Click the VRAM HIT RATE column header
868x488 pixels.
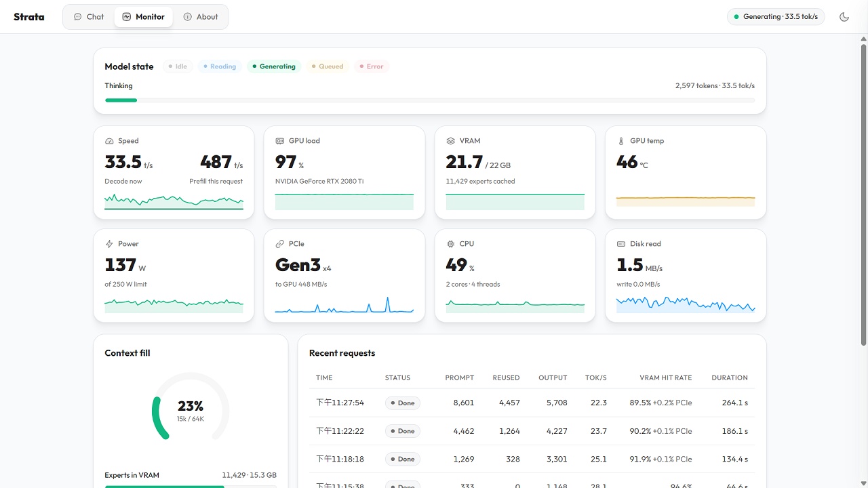pos(666,378)
